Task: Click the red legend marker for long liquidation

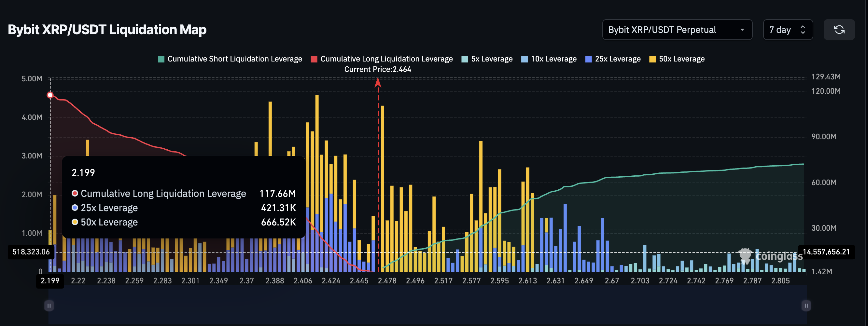Action: 314,59
